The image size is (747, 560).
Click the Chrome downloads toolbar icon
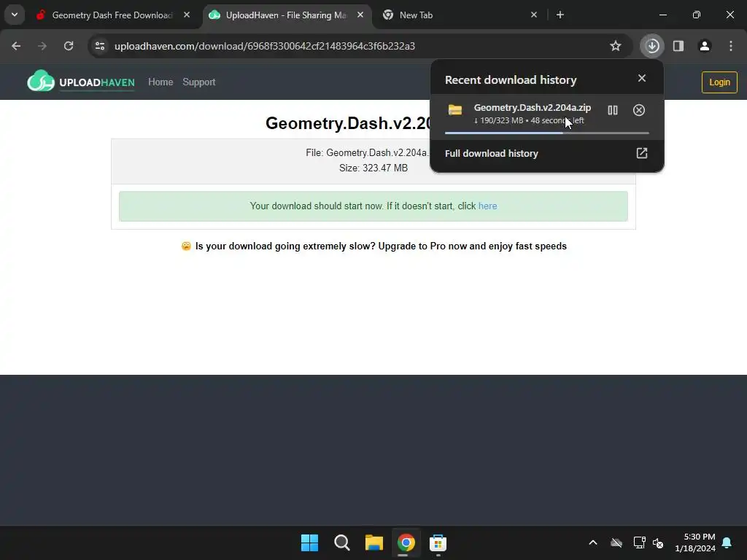coord(652,46)
